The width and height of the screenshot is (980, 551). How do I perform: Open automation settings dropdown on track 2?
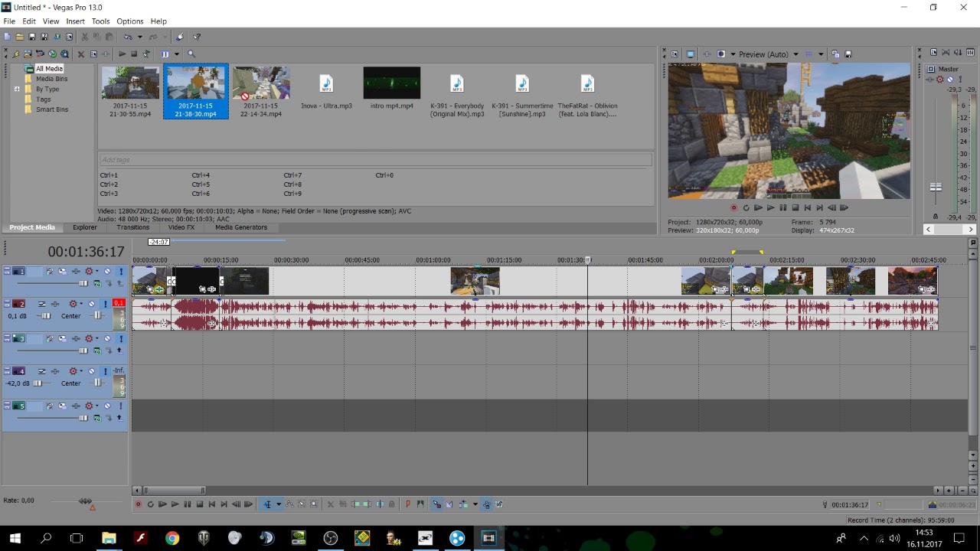[x=81, y=304]
